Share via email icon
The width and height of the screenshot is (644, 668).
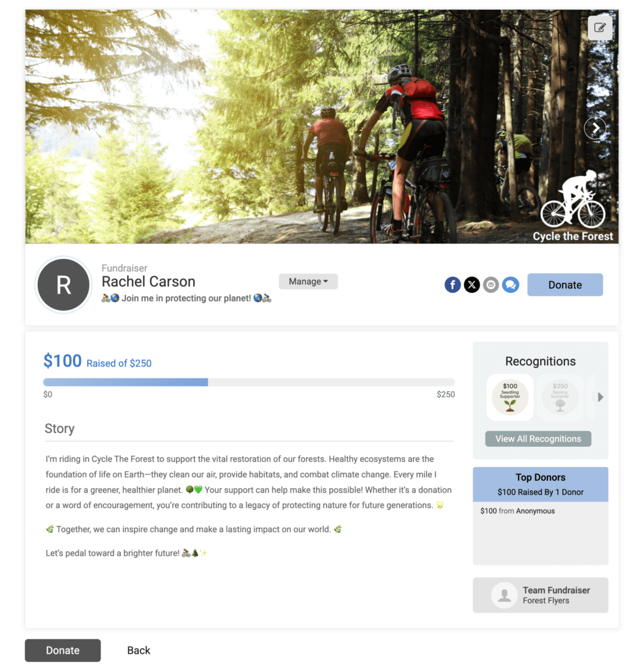(491, 284)
